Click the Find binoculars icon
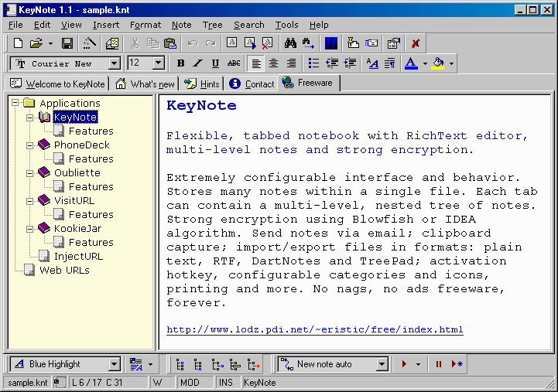The image size is (558, 392). click(290, 43)
